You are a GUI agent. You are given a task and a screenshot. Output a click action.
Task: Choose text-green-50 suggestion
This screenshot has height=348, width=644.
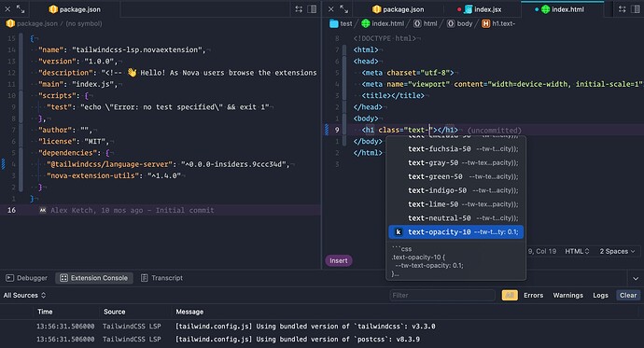coord(455,177)
